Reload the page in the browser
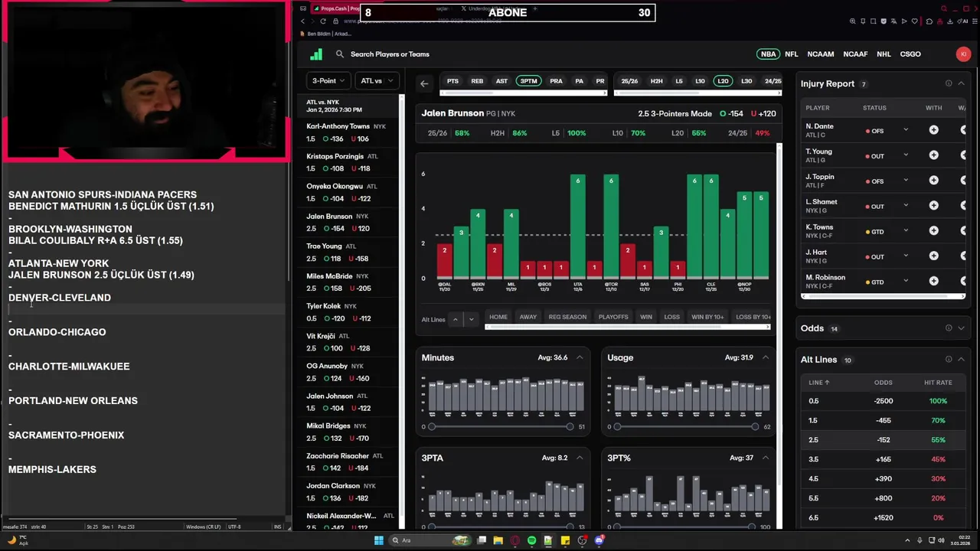Viewport: 980px width, 551px height. (322, 21)
